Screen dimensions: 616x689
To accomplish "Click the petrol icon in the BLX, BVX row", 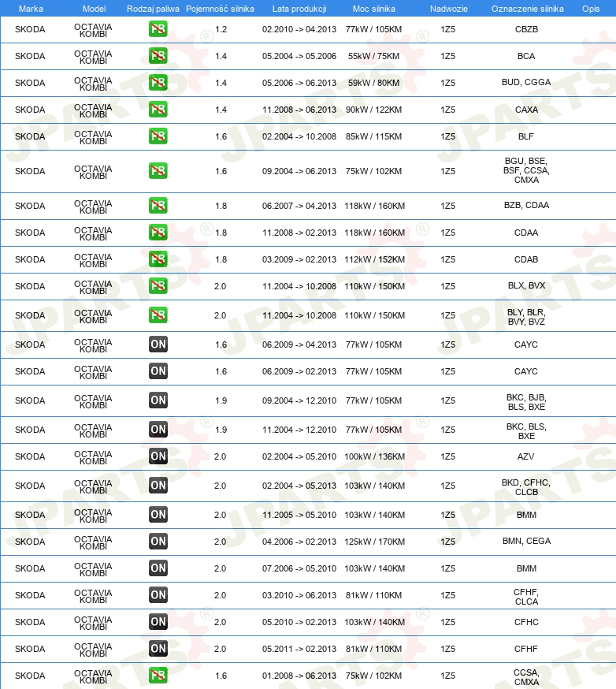I will point(158,286).
